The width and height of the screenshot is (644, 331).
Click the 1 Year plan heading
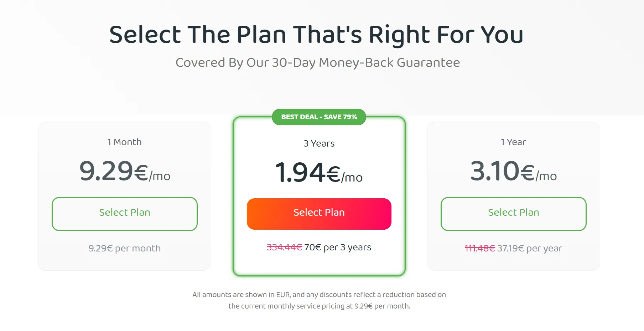pyautogui.click(x=513, y=142)
